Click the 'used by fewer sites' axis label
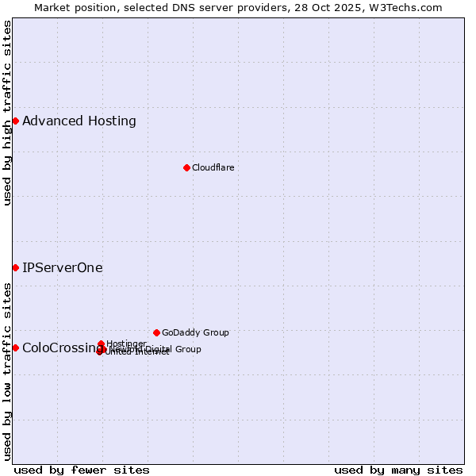 click(x=82, y=470)
